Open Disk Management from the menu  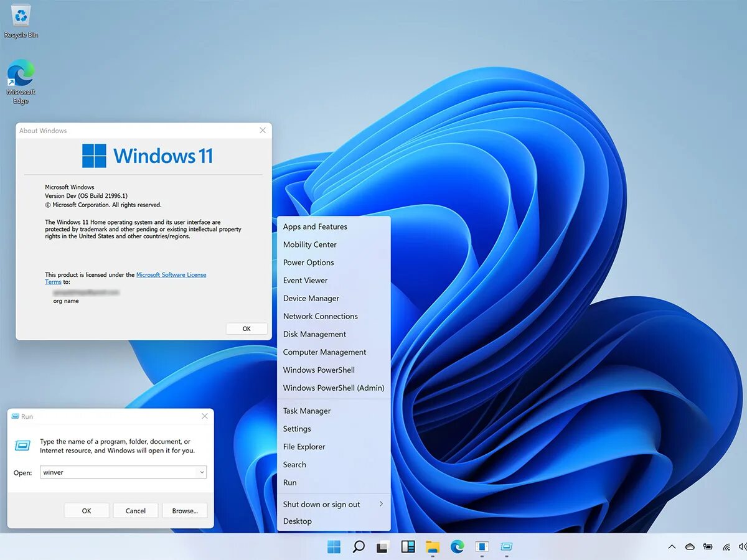314,334
